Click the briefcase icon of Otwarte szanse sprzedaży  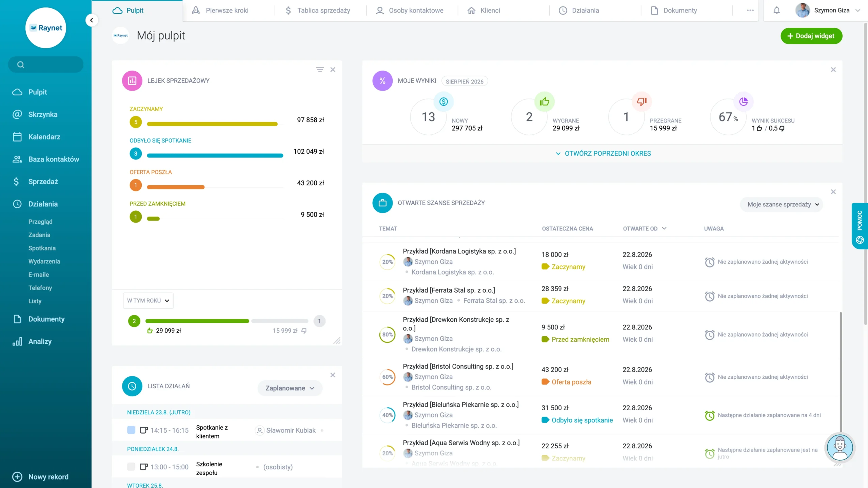tap(382, 203)
